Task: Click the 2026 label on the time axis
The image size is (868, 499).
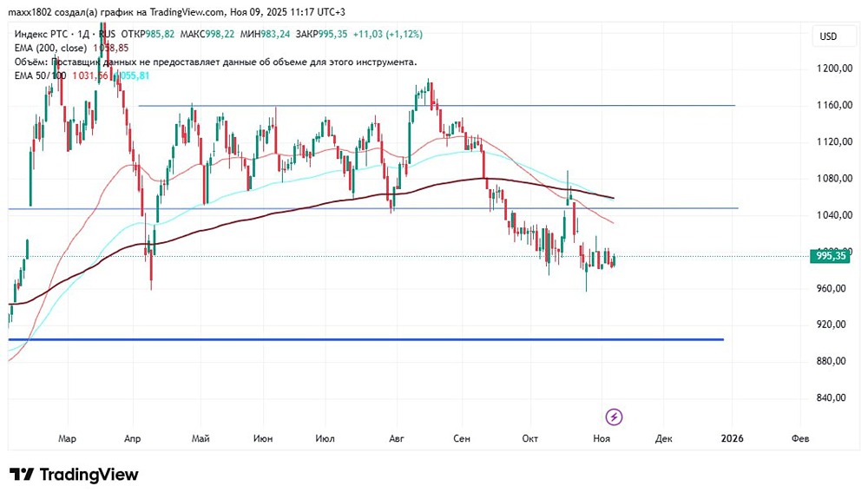Action: [732, 439]
